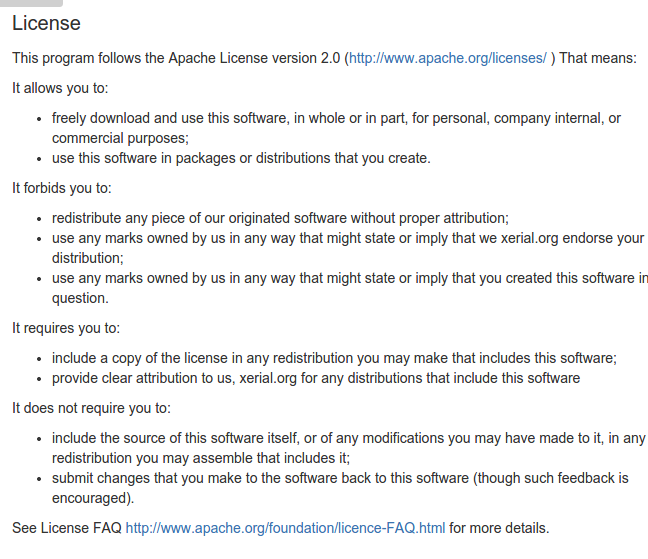The width and height of the screenshot is (648, 559).
Task: Click the 'It forbids you to:' paragraph
Action: pos(62,188)
